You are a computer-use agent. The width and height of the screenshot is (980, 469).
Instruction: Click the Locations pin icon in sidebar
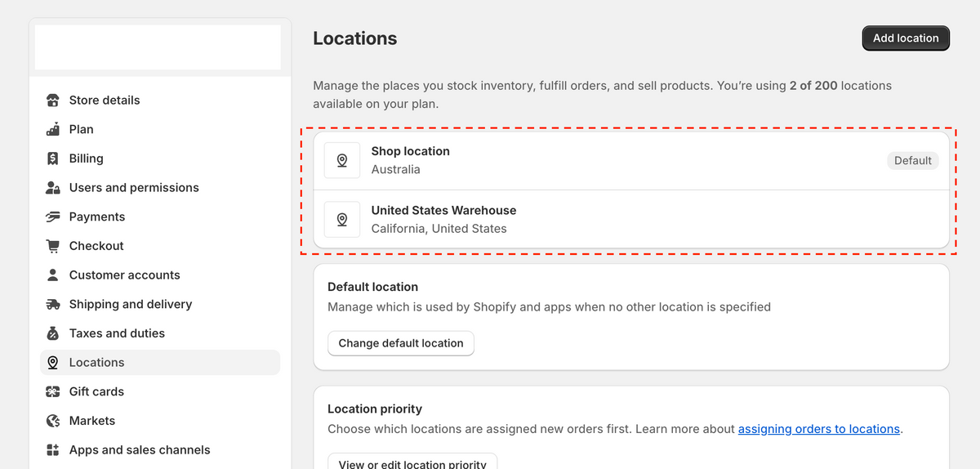(x=53, y=363)
